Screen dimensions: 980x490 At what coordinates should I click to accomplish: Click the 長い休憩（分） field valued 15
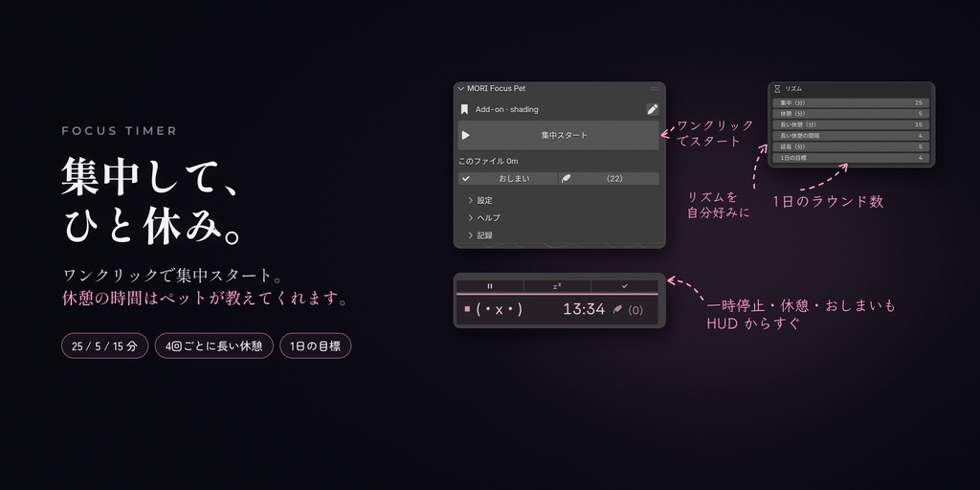pyautogui.click(x=851, y=125)
